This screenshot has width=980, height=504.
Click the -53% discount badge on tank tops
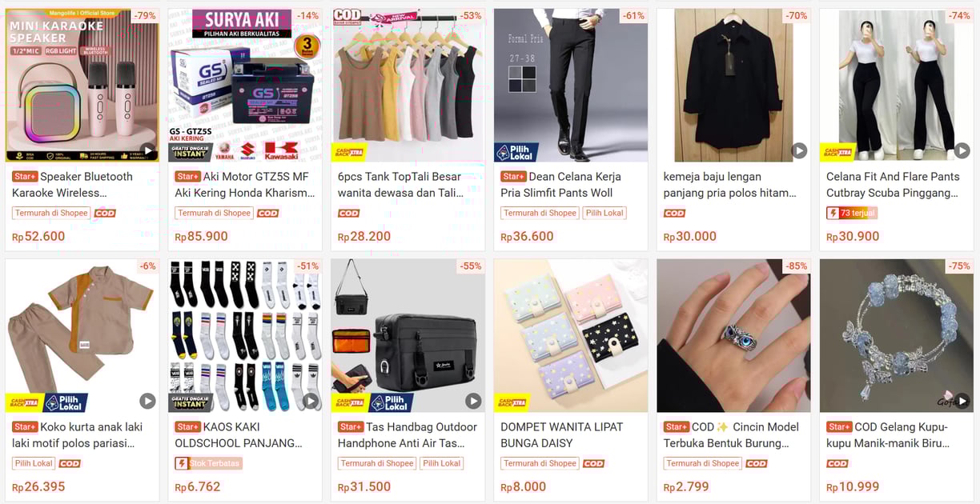[470, 16]
